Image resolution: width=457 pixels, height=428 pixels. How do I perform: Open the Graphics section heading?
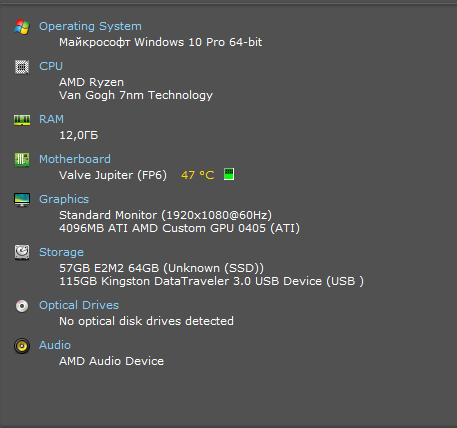64,199
